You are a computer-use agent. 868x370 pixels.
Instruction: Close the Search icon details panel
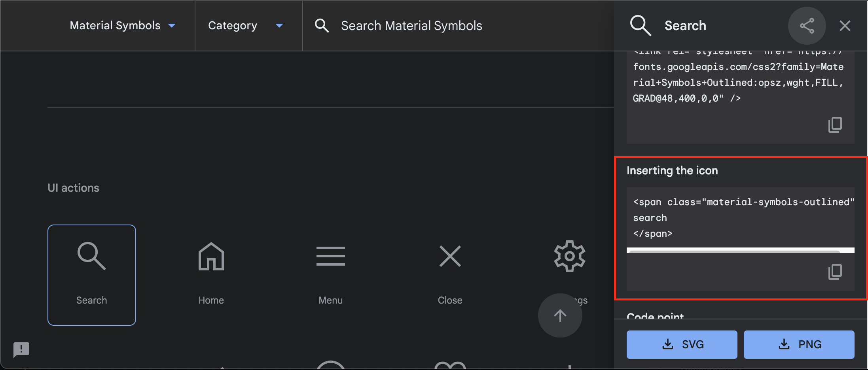(845, 26)
